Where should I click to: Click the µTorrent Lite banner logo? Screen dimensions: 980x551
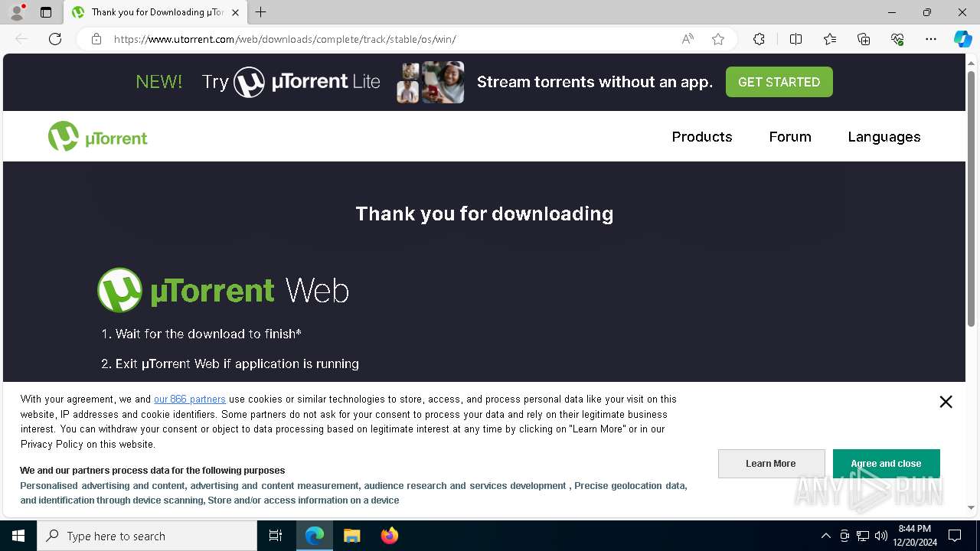(307, 82)
